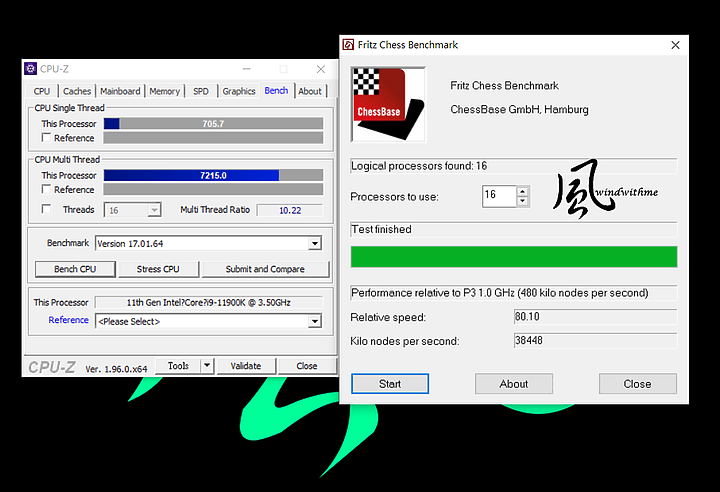Screen dimensions: 720x492
Task: Start Stress CPU test
Action: [158, 269]
